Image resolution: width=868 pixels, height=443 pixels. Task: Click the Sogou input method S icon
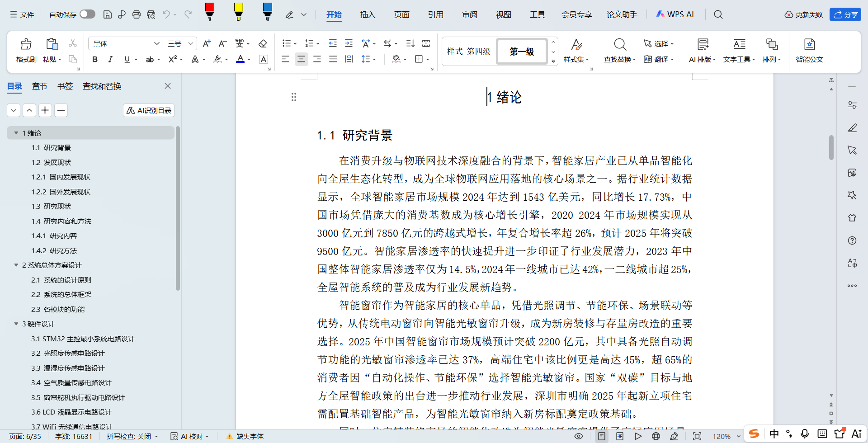[754, 434]
